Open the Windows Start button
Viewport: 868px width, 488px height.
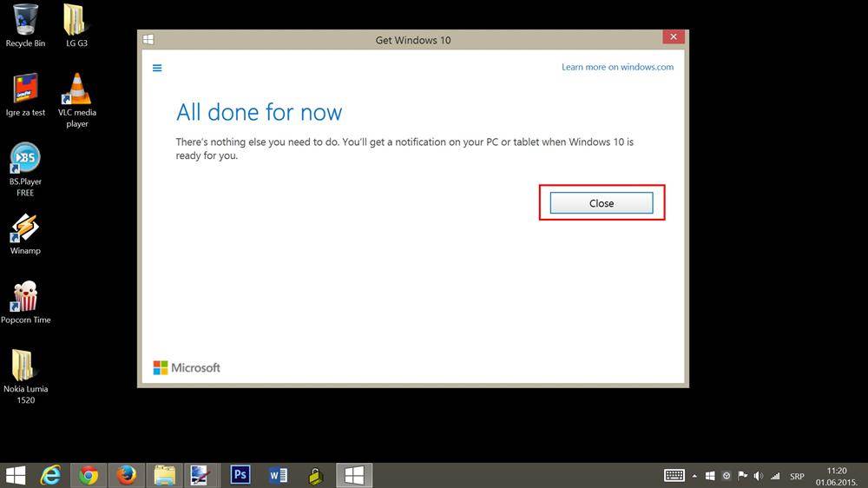[x=16, y=475]
